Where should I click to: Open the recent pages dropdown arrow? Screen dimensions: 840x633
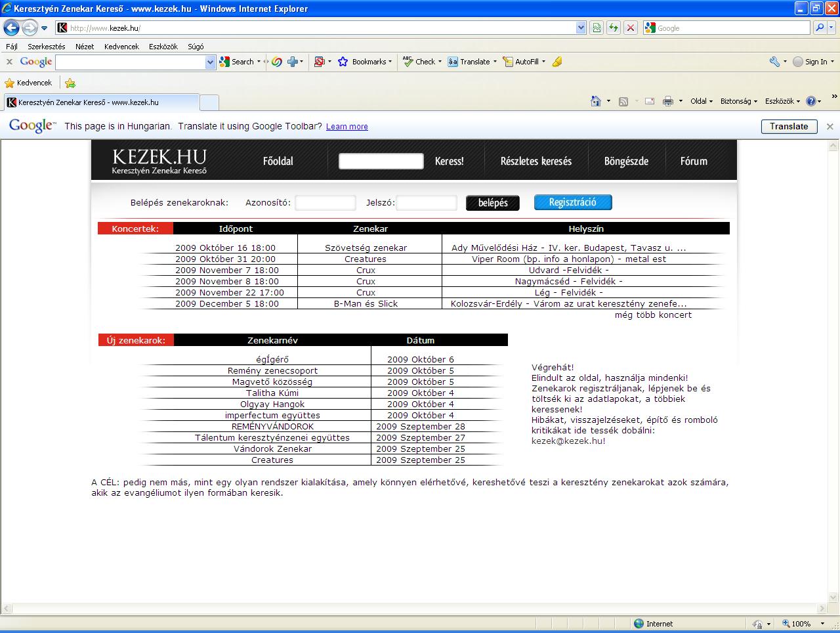(44, 28)
